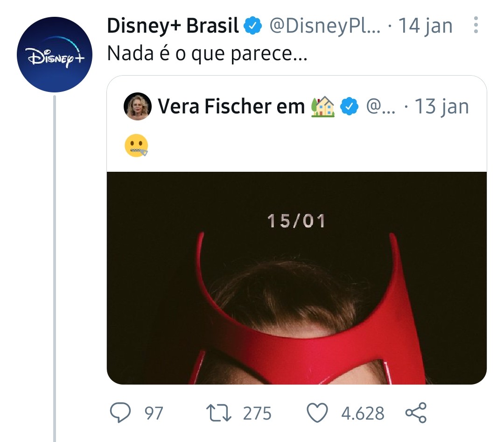Click the verified badge beside Vera Fischer
Image resolution: width=504 pixels, height=442 pixels.
coord(350,106)
